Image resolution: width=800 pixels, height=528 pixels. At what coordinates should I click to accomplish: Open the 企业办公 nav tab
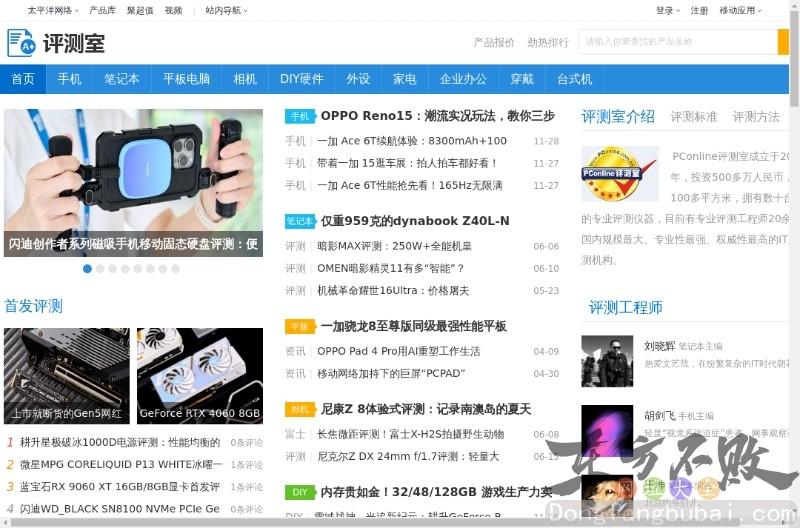coord(463,79)
